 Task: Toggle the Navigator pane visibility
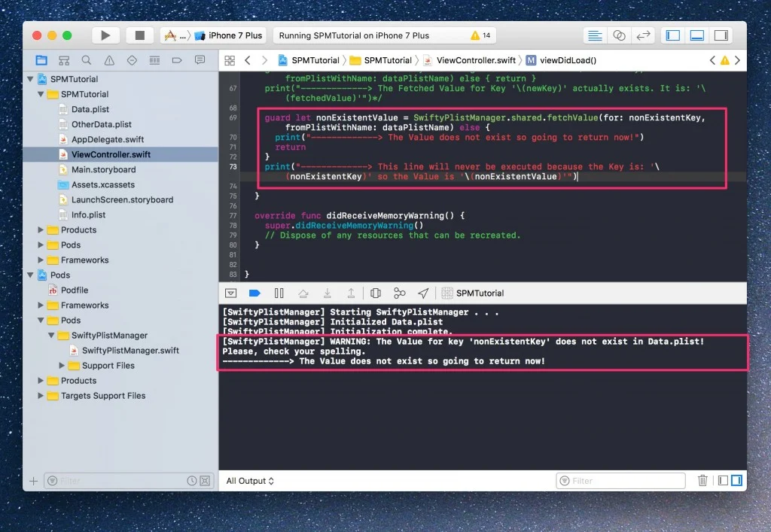click(672, 35)
